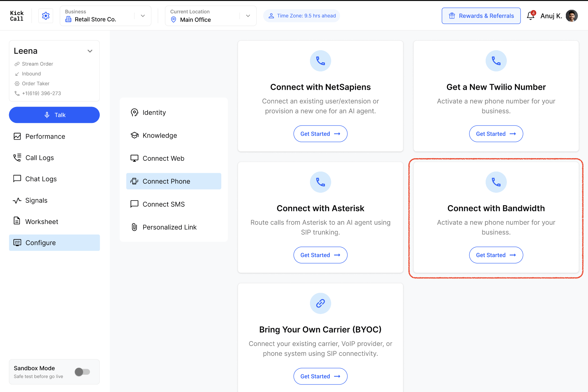This screenshot has height=392, width=588.
Task: Click the Twilio Number phone icon
Action: (x=496, y=61)
